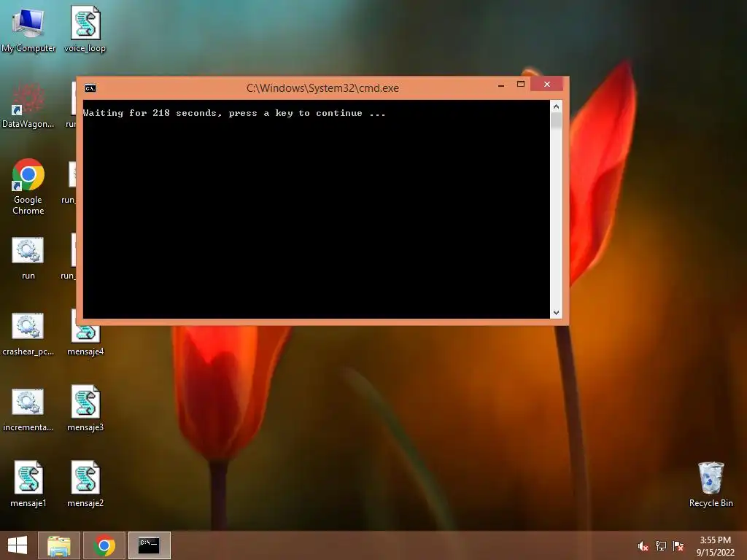The width and height of the screenshot is (747, 560).
Task: Launch Google Chrome from desktop shortcut
Action: [x=28, y=186]
